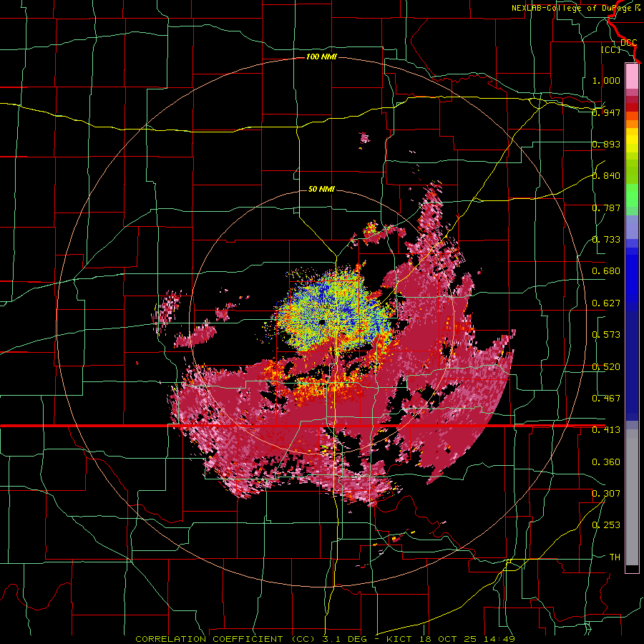The width and height of the screenshot is (644, 644).
Task: Click the [CC] legend header
Action: [610, 49]
